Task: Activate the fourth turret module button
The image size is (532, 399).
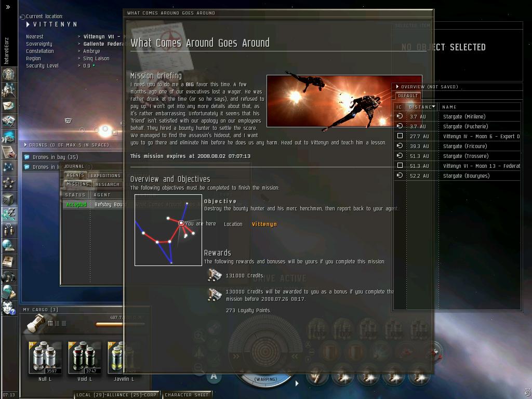Action: [394, 376]
